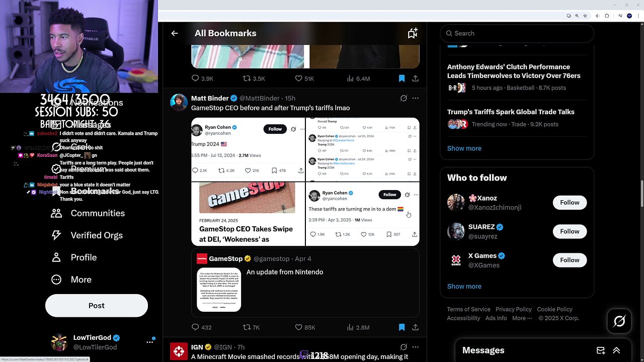Image resolution: width=644 pixels, height=362 pixels.
Task: Follow the Xanoz account
Action: point(570,202)
